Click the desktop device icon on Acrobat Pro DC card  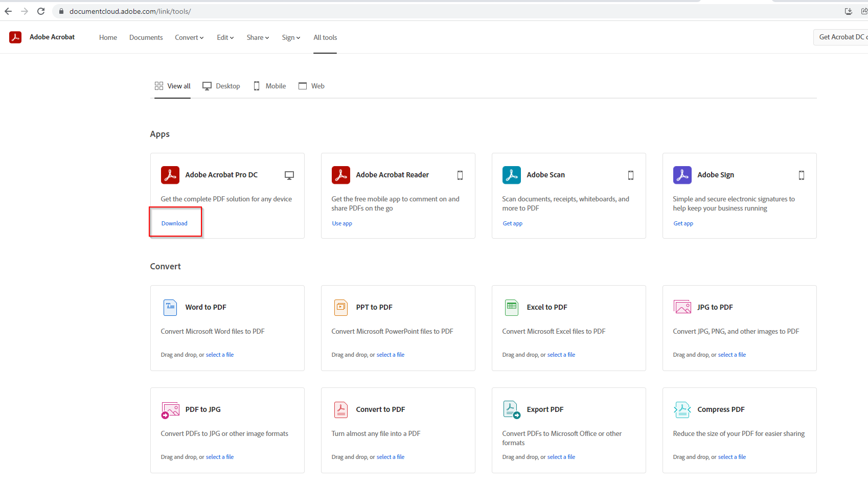click(289, 175)
